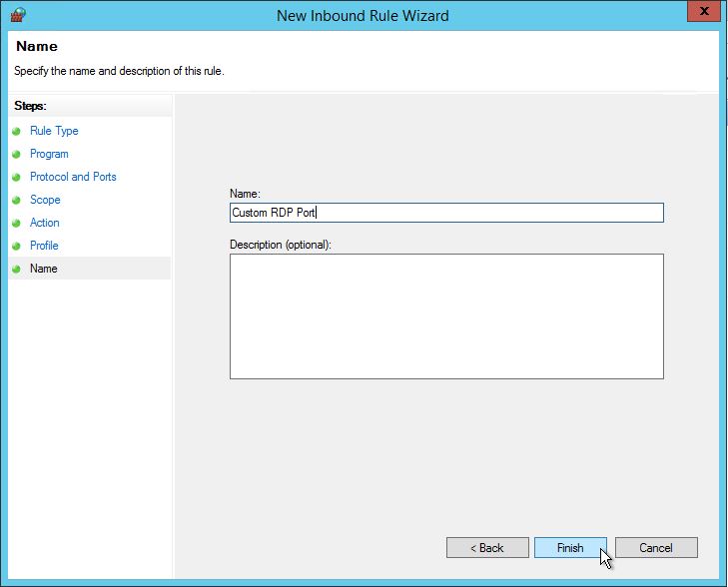The height and width of the screenshot is (587, 728).
Task: Click in the Name input field
Action: [446, 213]
